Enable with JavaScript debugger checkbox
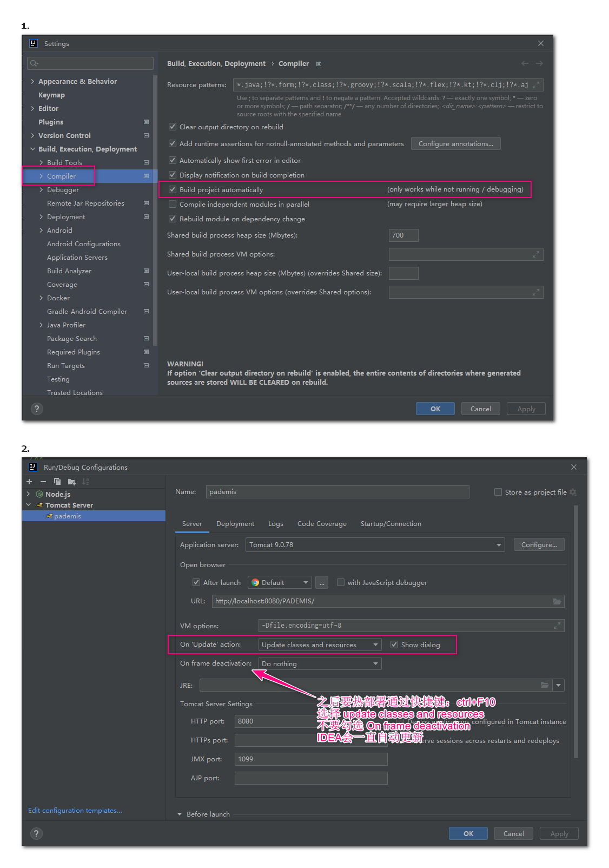This screenshot has height=868, width=609. (x=341, y=582)
